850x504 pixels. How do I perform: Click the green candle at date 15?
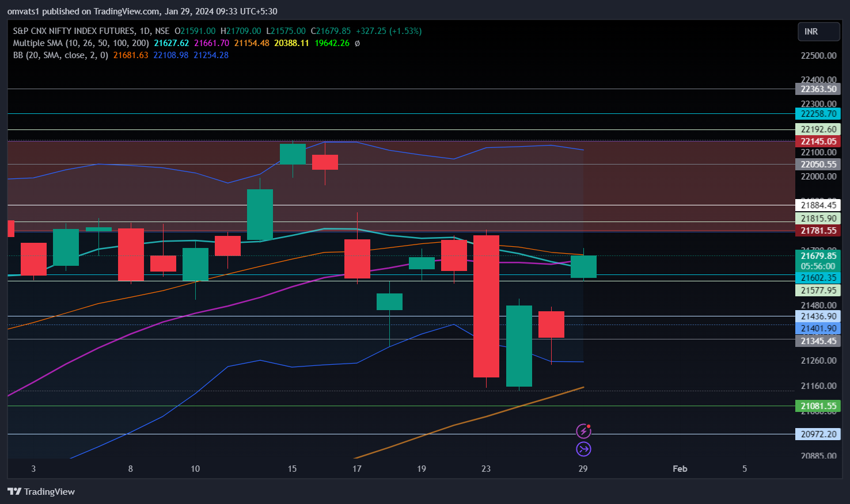293,154
